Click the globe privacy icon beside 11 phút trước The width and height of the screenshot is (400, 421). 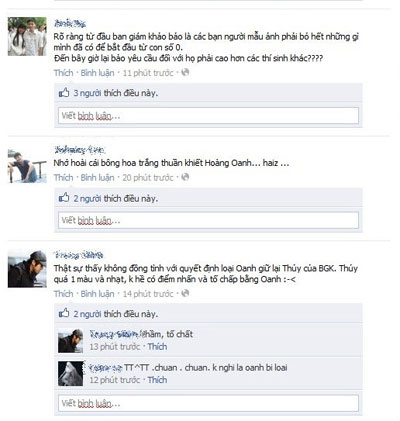(185, 72)
